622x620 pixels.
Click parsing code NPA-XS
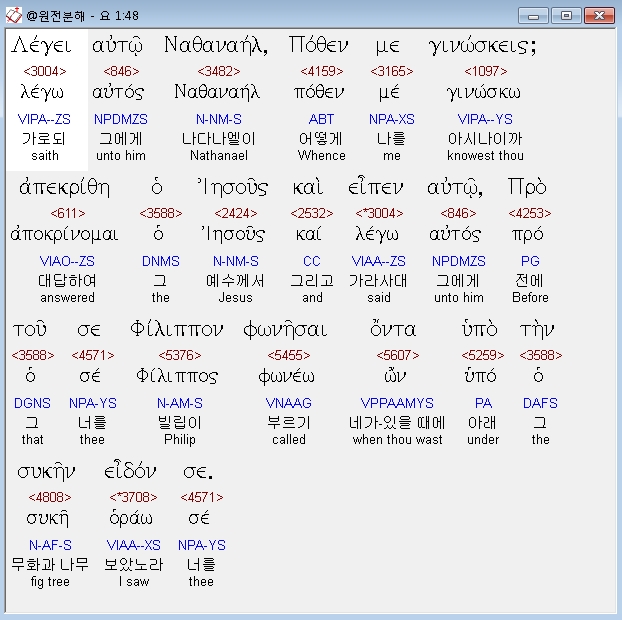pos(392,119)
